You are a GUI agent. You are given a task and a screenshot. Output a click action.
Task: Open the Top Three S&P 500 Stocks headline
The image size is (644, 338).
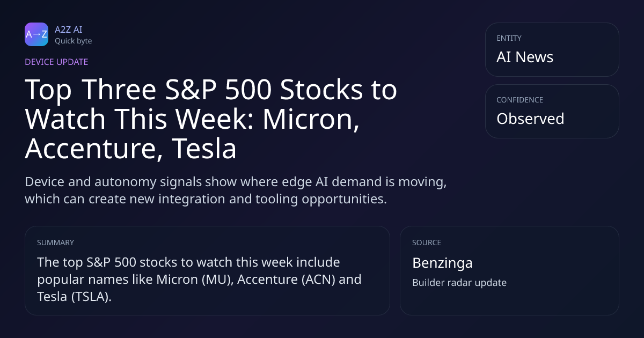[211, 120]
